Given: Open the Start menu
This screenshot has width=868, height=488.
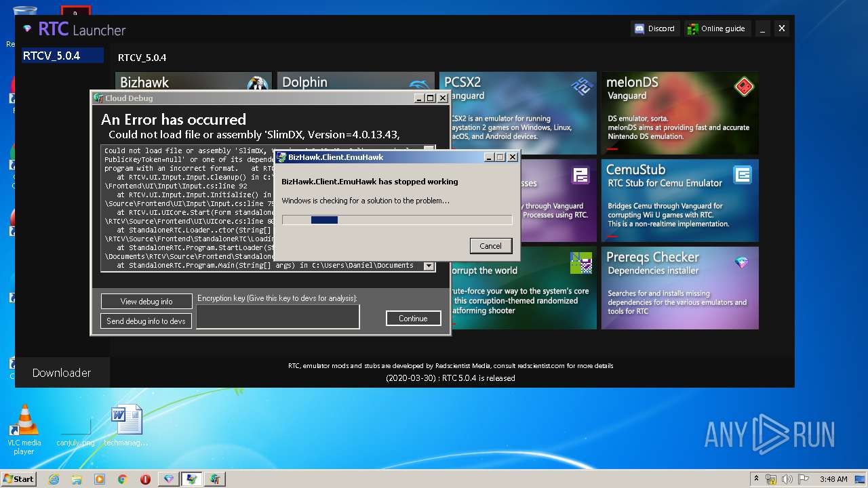Looking at the screenshot, I should [18, 479].
